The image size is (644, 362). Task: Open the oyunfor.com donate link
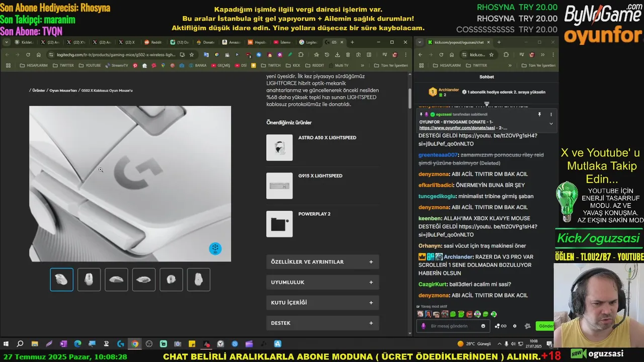pos(457,128)
